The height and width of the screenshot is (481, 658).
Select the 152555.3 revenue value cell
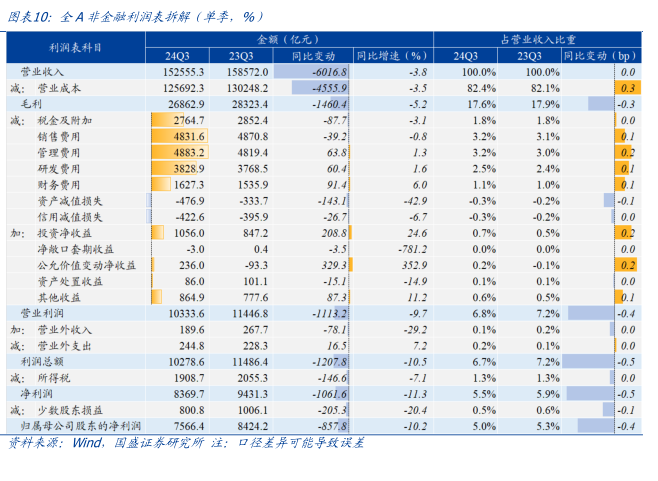pyautogui.click(x=182, y=73)
